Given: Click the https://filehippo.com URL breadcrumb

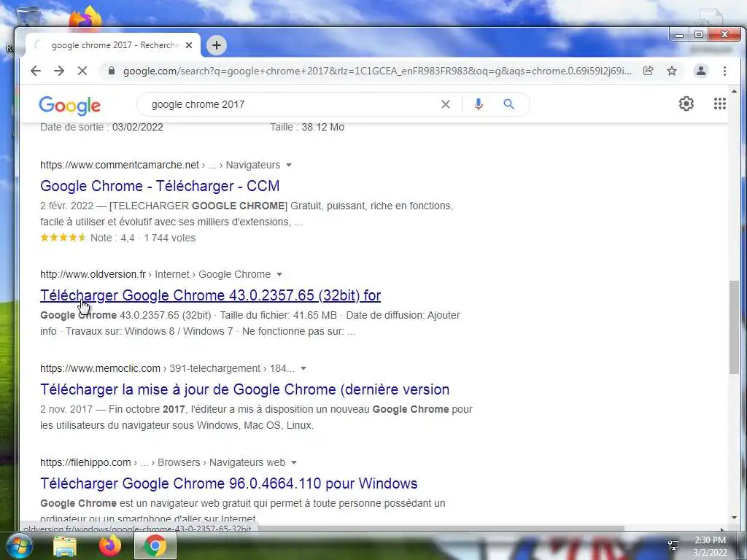Looking at the screenshot, I should [85, 462].
